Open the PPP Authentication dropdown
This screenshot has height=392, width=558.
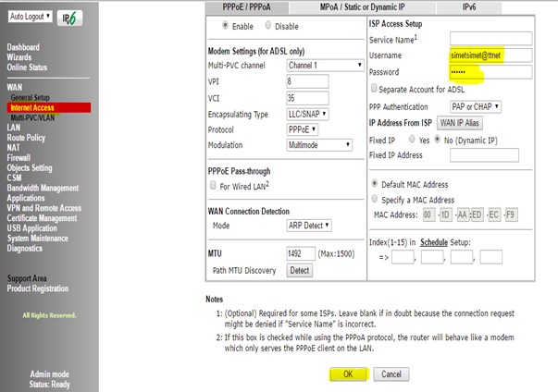pos(470,107)
